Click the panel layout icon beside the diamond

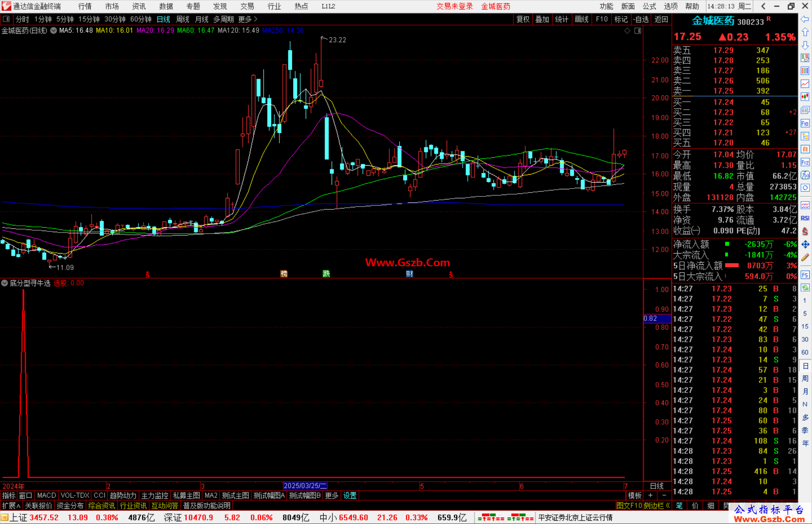[638, 31]
